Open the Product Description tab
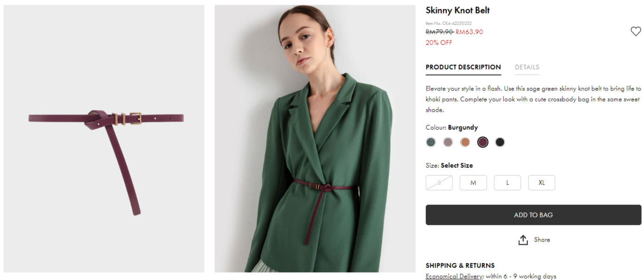The height and width of the screenshot is (280, 644). pos(463,67)
